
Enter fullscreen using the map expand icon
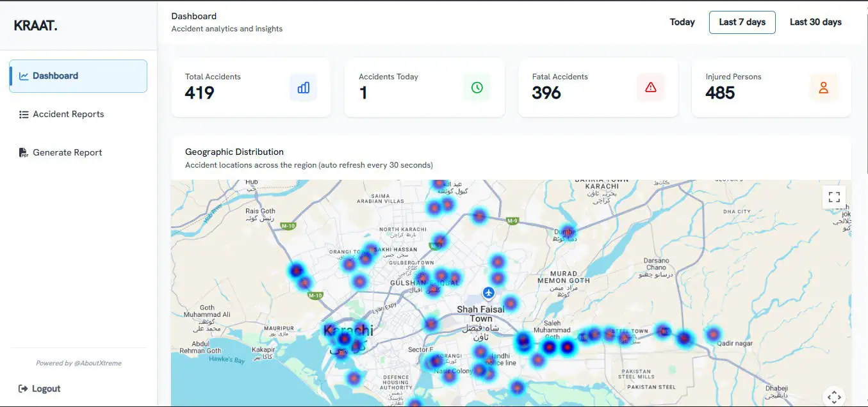click(833, 197)
